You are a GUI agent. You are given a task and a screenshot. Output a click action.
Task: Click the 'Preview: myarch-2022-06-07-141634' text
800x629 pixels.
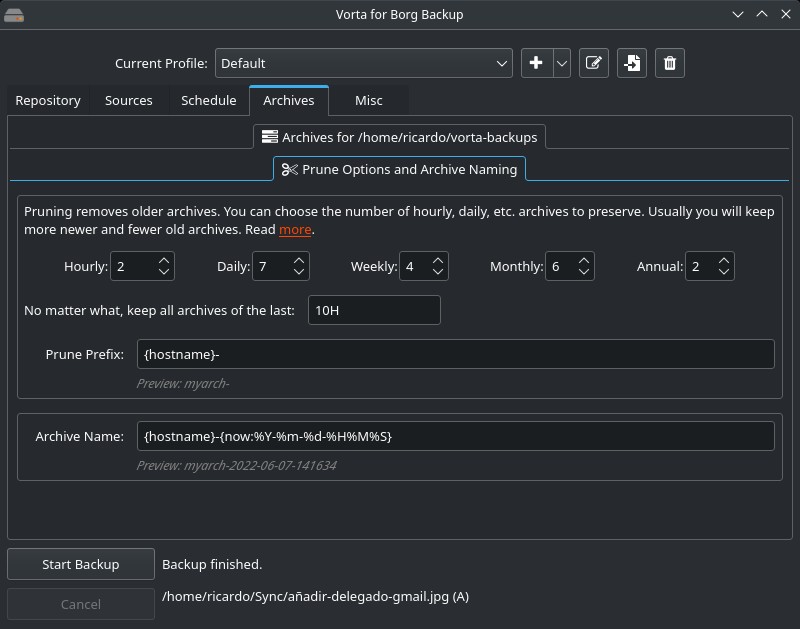pos(236,465)
